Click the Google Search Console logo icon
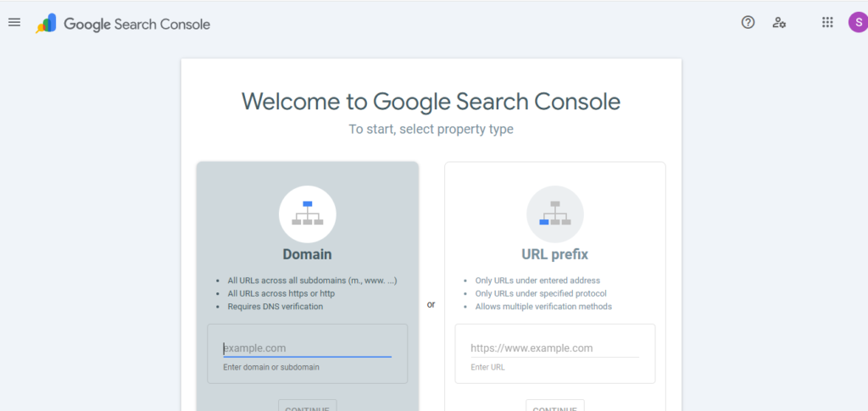Screen dimensions: 868x411 tap(46, 24)
